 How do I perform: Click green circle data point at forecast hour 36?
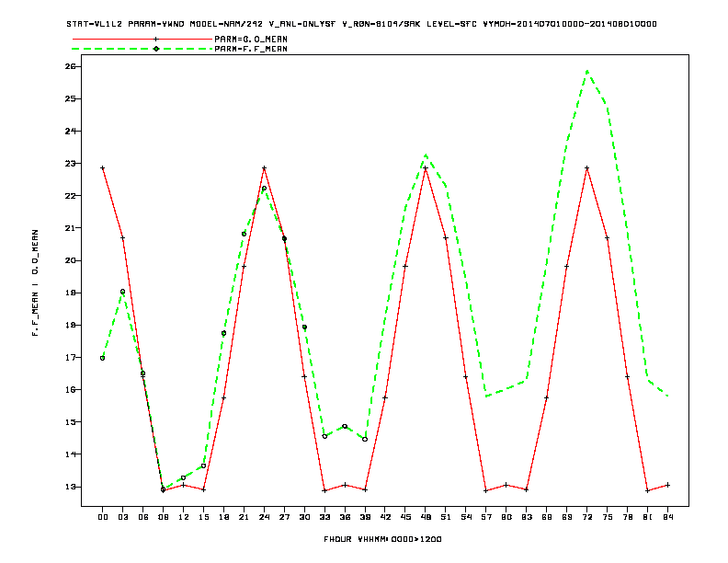click(x=345, y=426)
